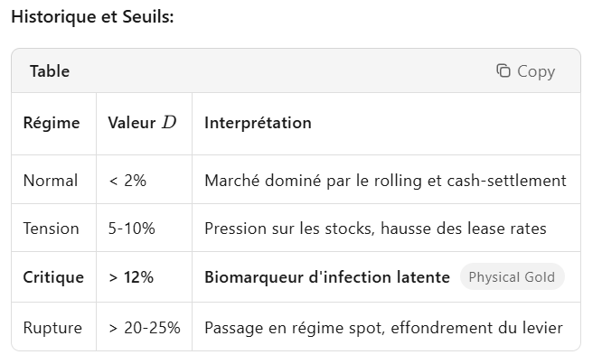
Task: Click the Table title label
Action: 50,71
